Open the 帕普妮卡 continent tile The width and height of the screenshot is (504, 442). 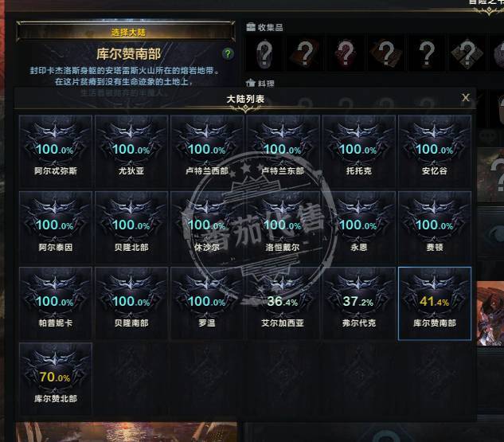click(56, 303)
